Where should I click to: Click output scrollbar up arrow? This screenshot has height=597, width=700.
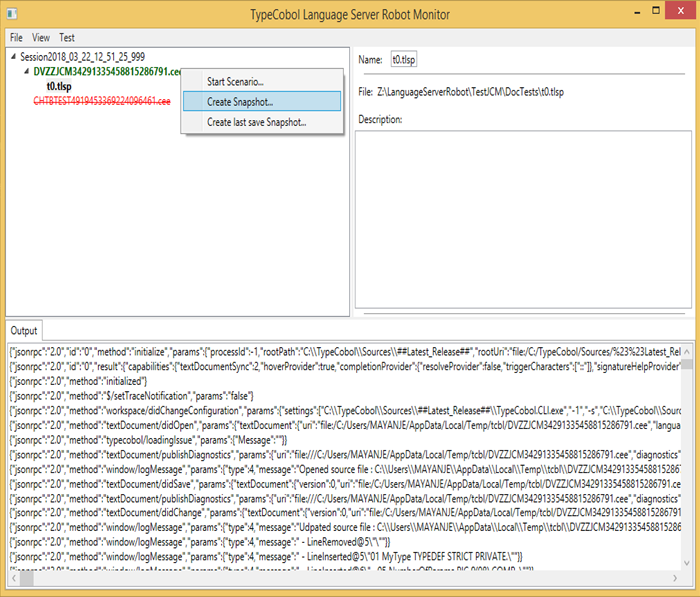pyautogui.click(x=687, y=351)
